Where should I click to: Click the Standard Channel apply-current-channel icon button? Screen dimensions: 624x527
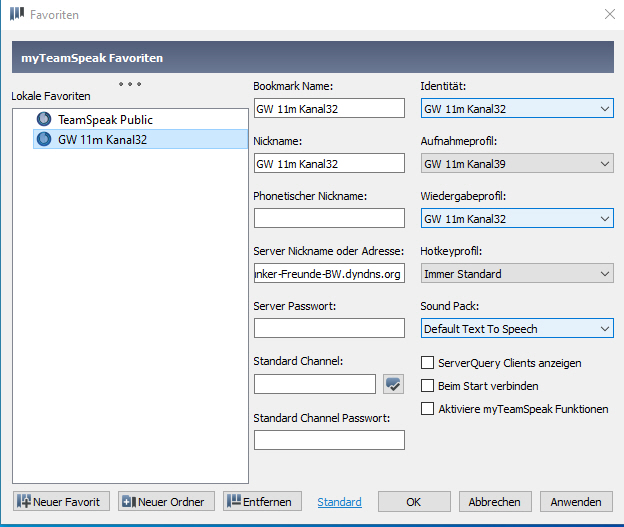[393, 384]
